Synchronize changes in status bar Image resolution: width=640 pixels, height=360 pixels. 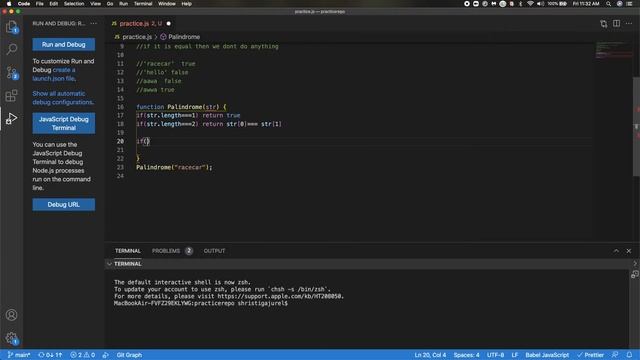coord(50,355)
